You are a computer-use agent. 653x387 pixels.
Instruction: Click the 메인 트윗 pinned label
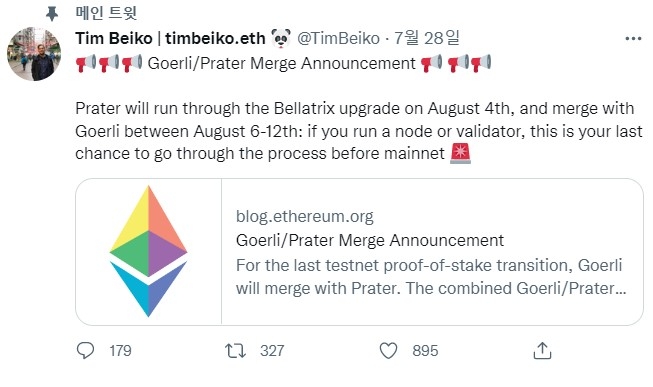point(106,13)
